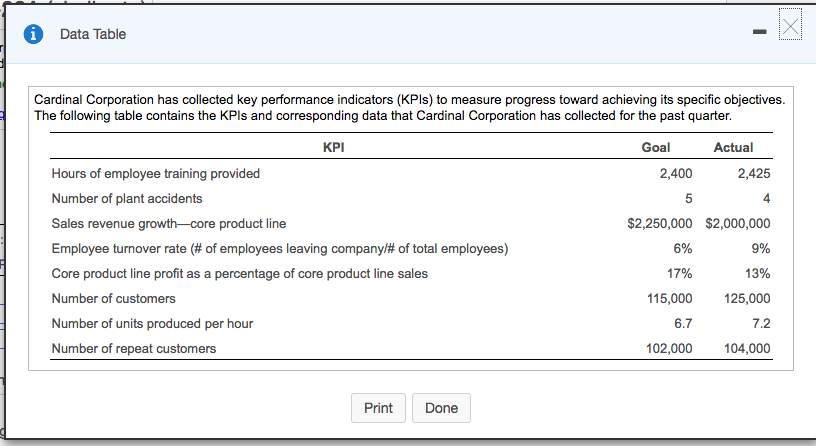Select 'Number of customers' row label
Image resolution: width=816 pixels, height=446 pixels.
pos(113,298)
